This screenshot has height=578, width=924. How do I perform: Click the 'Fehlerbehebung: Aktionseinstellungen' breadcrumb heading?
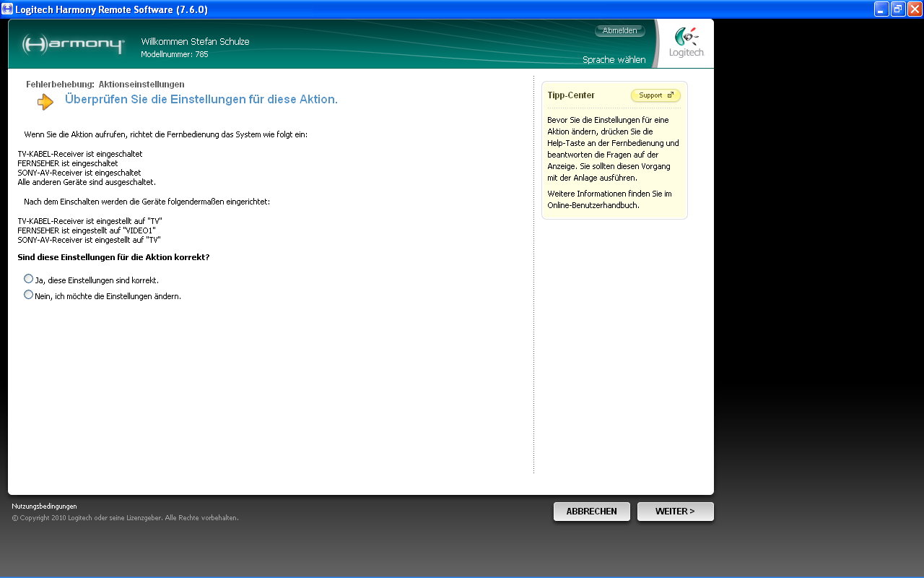[105, 85]
